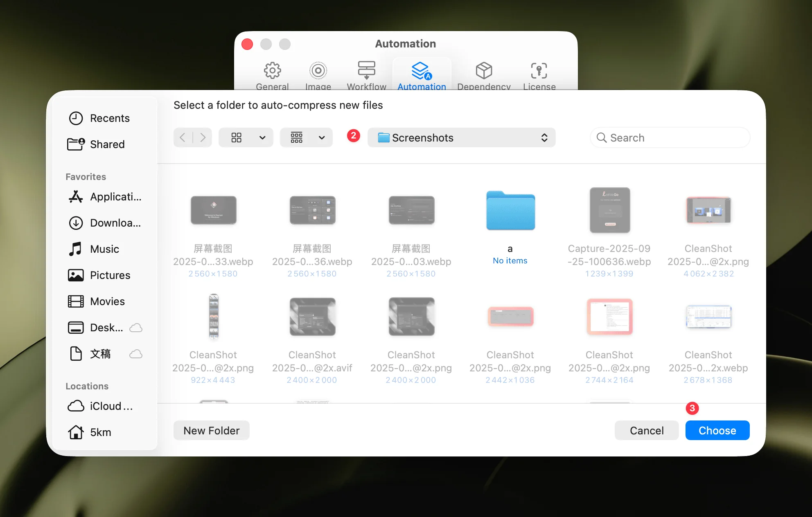Image resolution: width=812 pixels, height=517 pixels.
Task: Select Pictures in the sidebar
Action: pyautogui.click(x=110, y=275)
